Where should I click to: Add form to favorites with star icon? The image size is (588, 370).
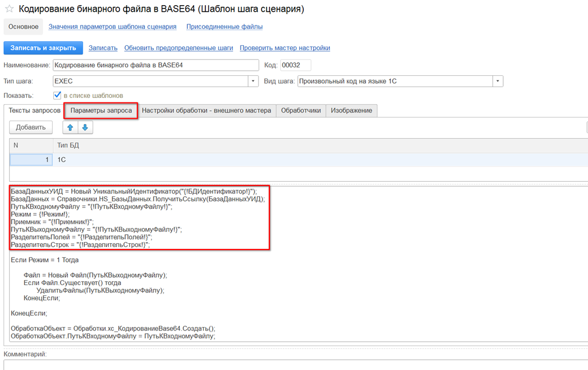click(x=10, y=8)
